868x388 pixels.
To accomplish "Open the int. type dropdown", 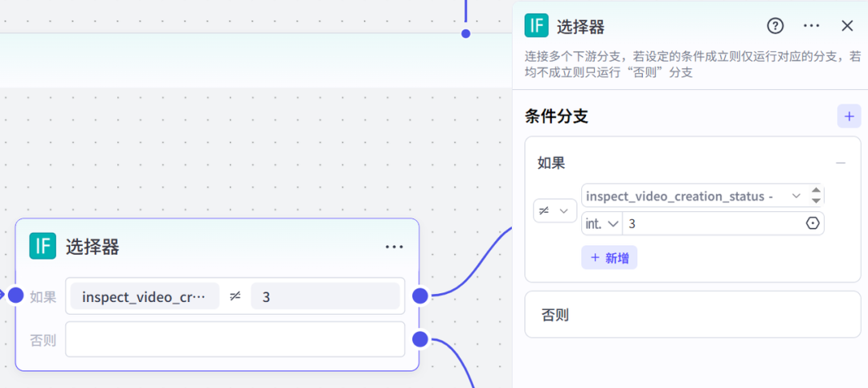I will 602,223.
